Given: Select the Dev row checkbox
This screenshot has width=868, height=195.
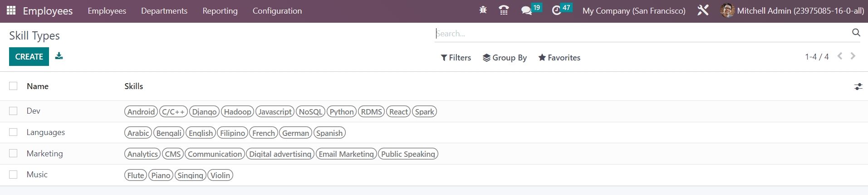Looking at the screenshot, I should point(13,111).
